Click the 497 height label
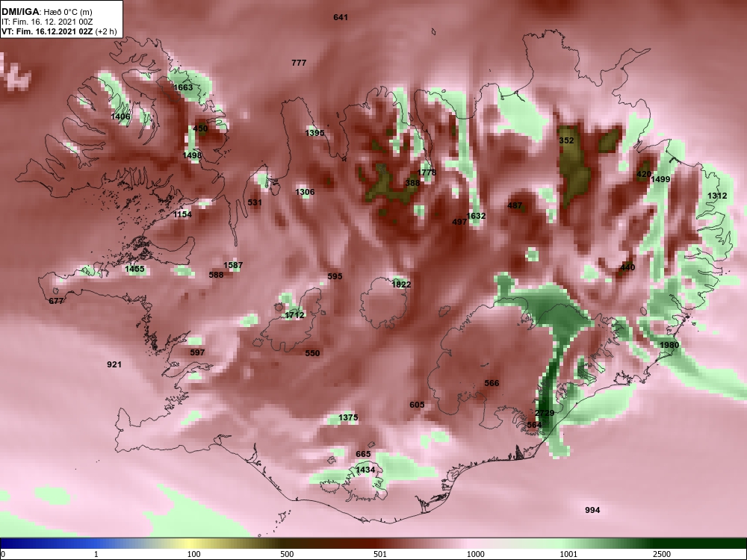The height and width of the screenshot is (560, 747). click(x=459, y=222)
